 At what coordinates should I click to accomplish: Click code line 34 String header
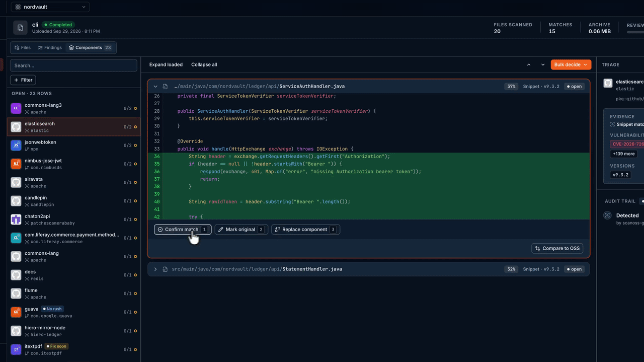point(289,157)
